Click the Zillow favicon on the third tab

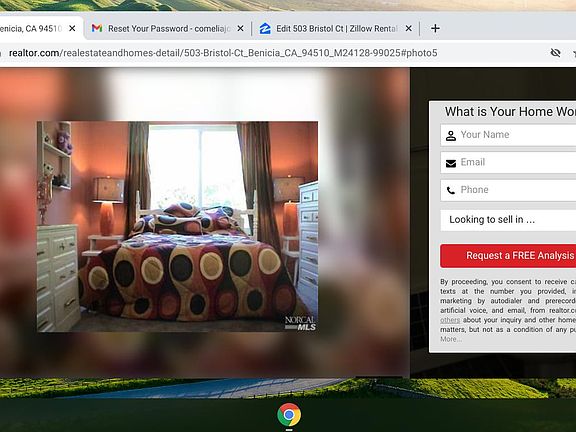tap(265, 28)
